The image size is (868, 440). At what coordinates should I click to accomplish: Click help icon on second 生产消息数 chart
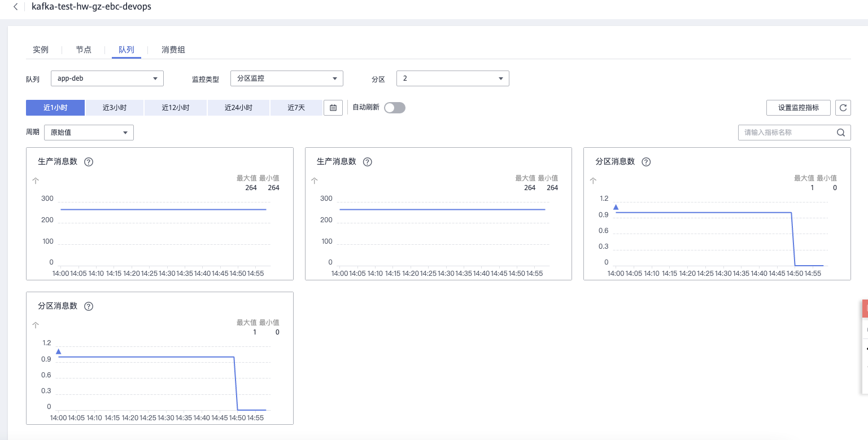[x=367, y=162]
